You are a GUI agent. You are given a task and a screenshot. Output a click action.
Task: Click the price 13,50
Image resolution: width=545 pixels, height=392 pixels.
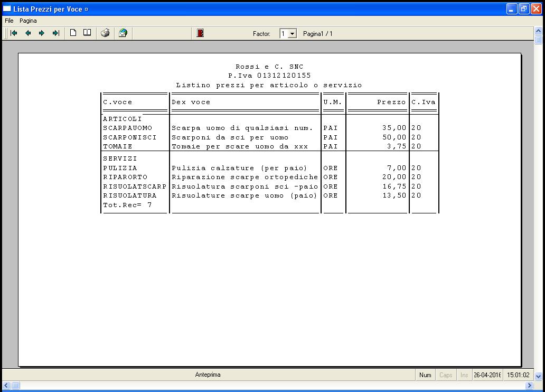tap(394, 195)
